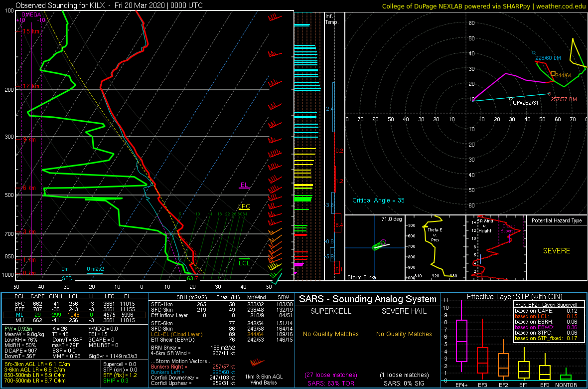Click the orange mean-wind square on hodograph

click(553, 73)
